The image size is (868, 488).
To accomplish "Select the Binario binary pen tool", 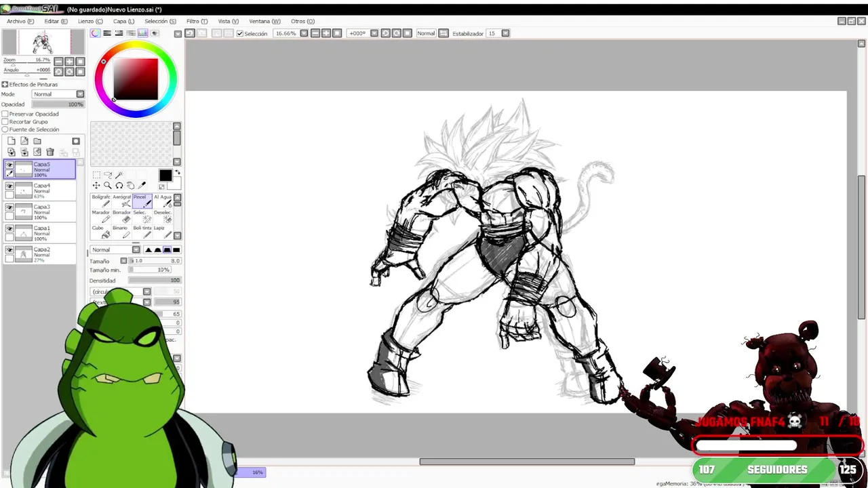I will click(x=121, y=232).
